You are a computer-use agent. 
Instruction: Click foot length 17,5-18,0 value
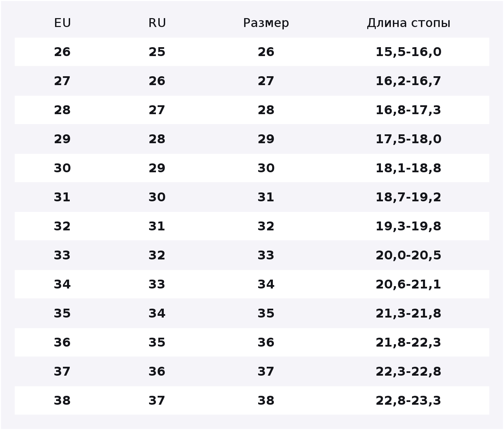tap(408, 139)
